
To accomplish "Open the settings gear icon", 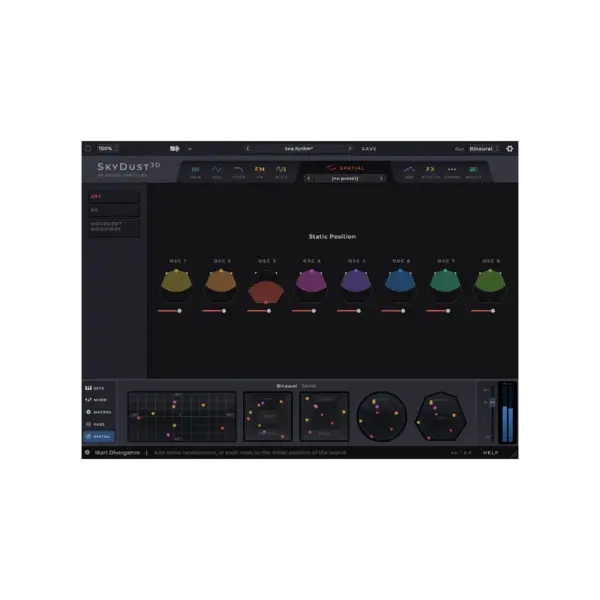I will pos(509,148).
